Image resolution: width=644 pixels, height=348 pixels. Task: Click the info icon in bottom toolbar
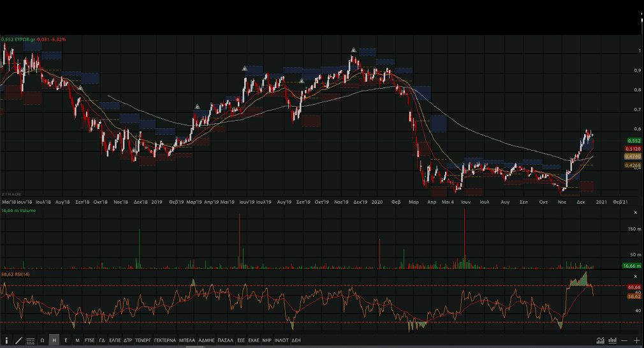(x=6, y=341)
